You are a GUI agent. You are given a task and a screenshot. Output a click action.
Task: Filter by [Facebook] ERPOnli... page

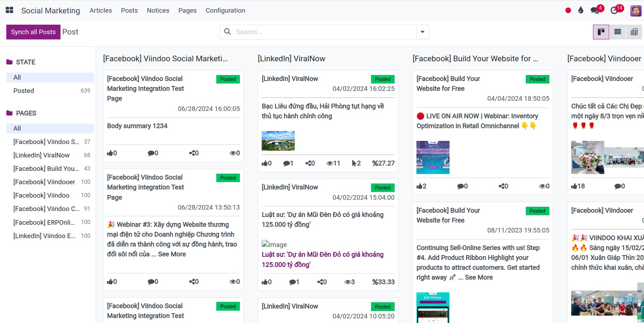pos(50,222)
